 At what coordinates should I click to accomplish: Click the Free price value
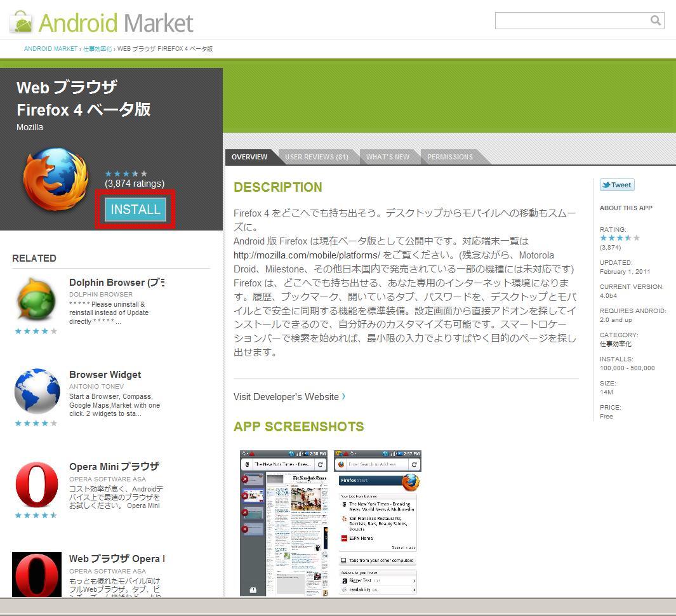[x=606, y=416]
